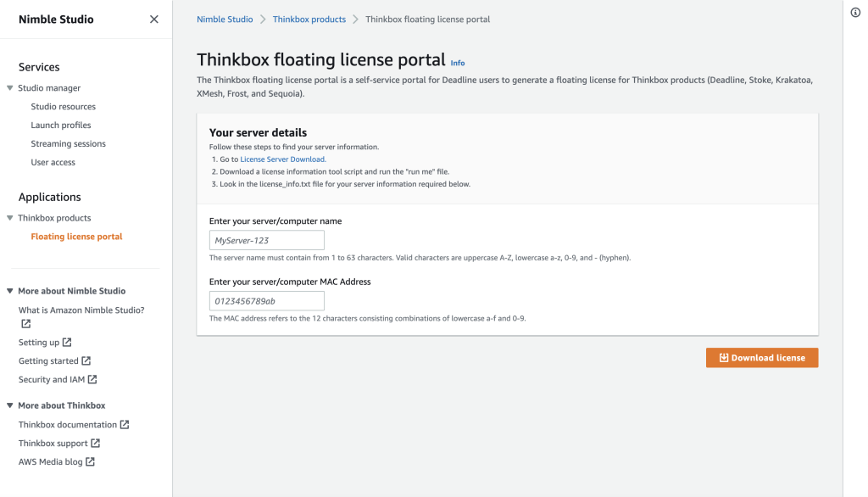Collapse the More about Thinkbox section

tap(9, 405)
